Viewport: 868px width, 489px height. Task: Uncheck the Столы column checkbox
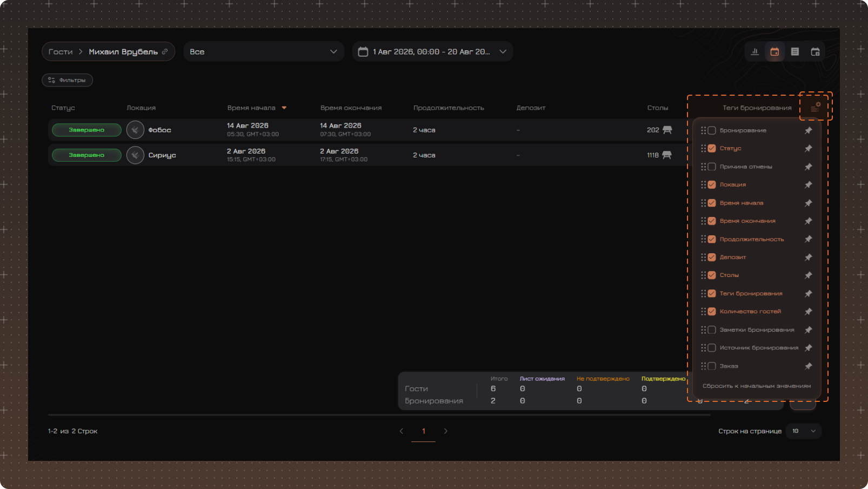pyautogui.click(x=712, y=275)
